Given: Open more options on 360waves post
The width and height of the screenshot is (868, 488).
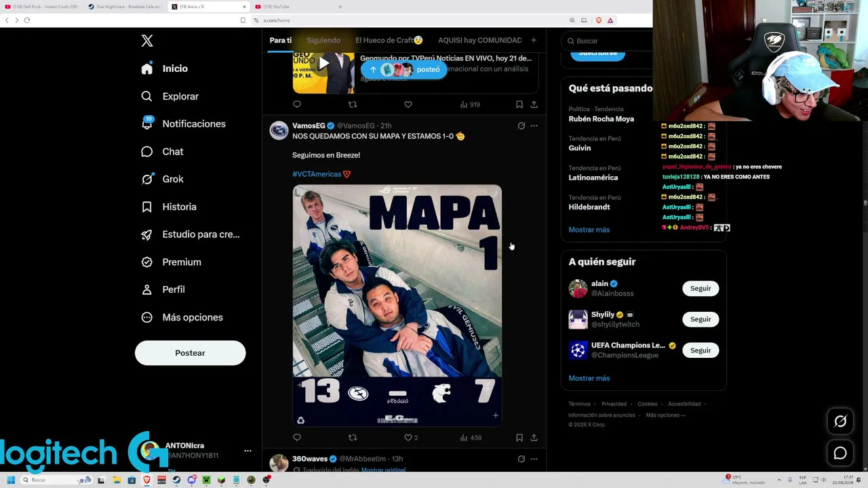Looking at the screenshot, I should [534, 459].
